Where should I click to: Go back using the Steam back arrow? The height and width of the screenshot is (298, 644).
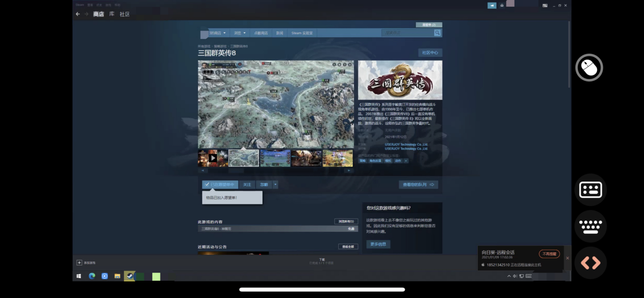78,14
